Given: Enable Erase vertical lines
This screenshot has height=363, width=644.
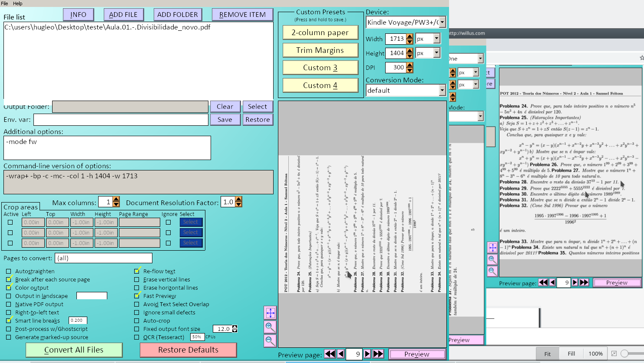Looking at the screenshot, I should pos(137,280).
